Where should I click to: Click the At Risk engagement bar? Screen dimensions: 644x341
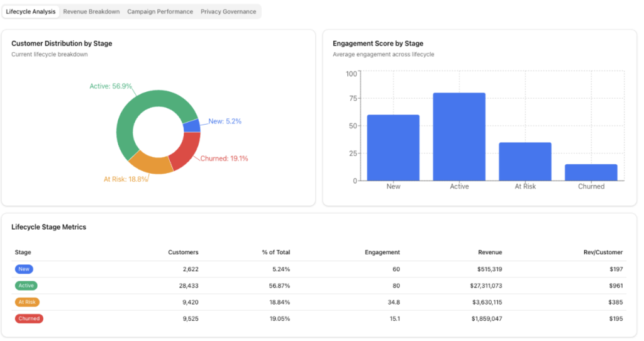tap(525, 162)
